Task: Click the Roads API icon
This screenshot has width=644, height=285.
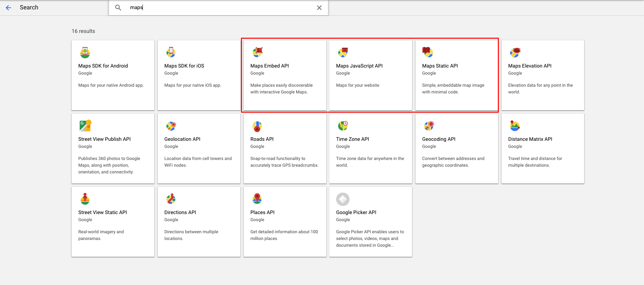Action: point(257,126)
